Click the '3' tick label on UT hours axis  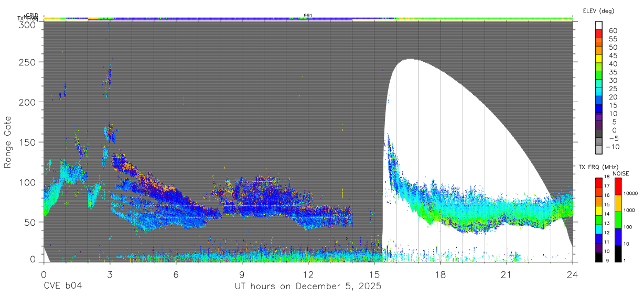110,274
